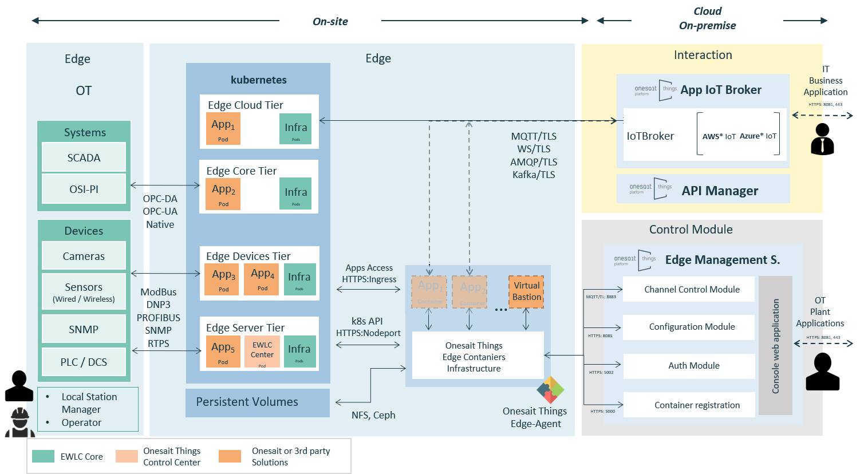
Task: Click the ModBus DNP3 PROFIBUS protocol list
Action: (159, 318)
